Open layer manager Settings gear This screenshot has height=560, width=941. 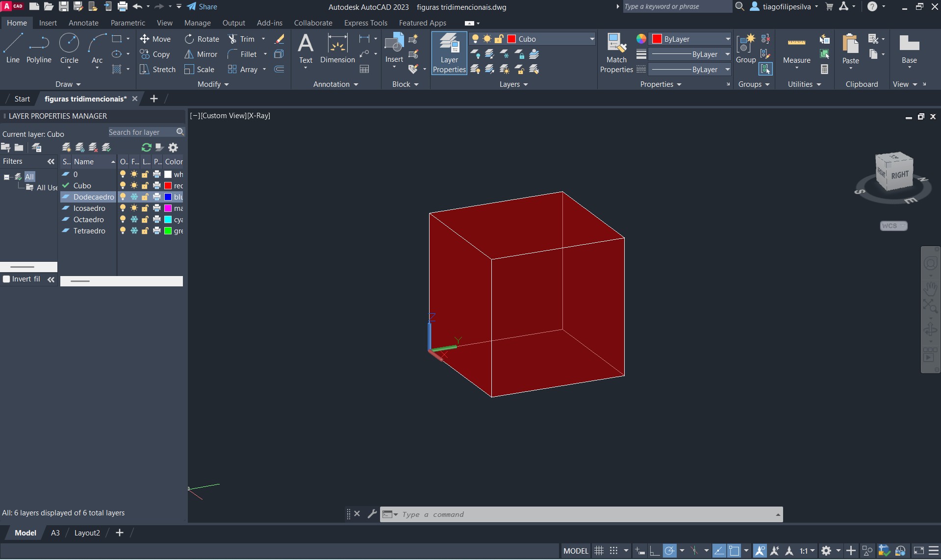pos(173,147)
